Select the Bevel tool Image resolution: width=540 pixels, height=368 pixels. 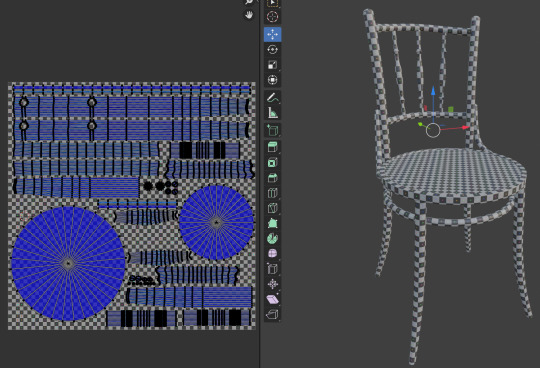pyautogui.click(x=272, y=178)
